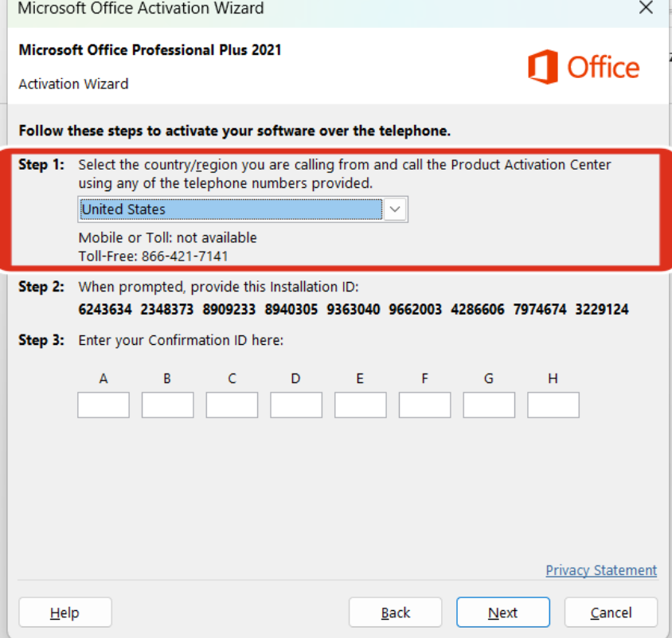
Task: Click Installation ID group 7974674
Action: tap(540, 309)
